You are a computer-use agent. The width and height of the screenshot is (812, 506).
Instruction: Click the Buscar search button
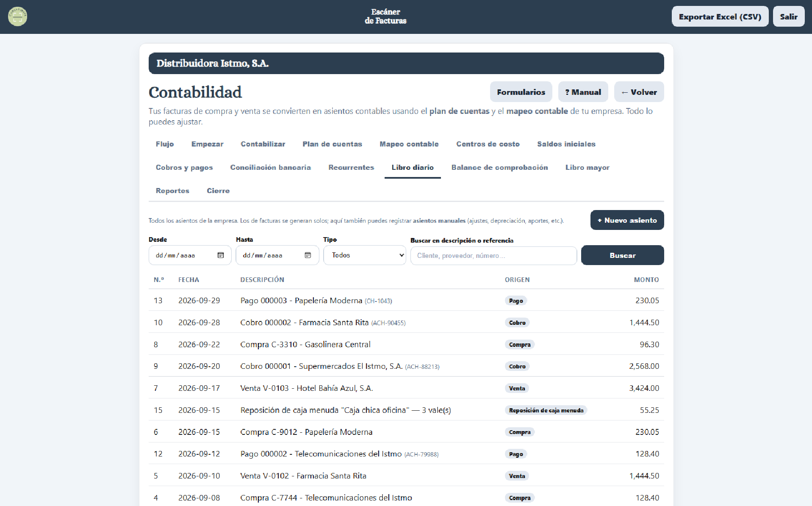622,255
